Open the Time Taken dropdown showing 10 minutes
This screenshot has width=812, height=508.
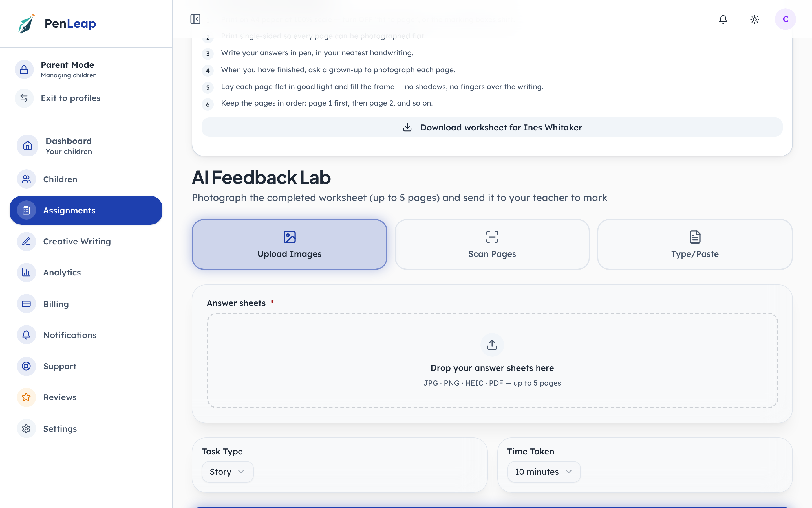[544, 472]
